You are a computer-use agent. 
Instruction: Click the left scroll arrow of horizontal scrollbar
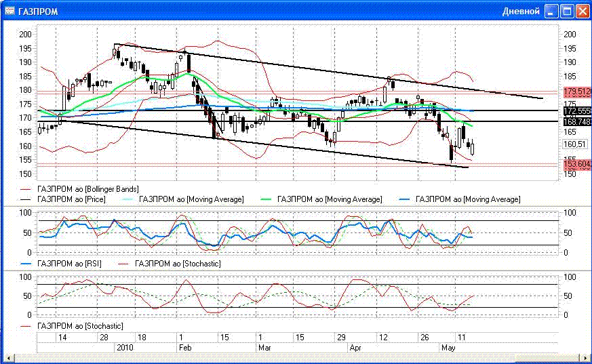(8, 358)
